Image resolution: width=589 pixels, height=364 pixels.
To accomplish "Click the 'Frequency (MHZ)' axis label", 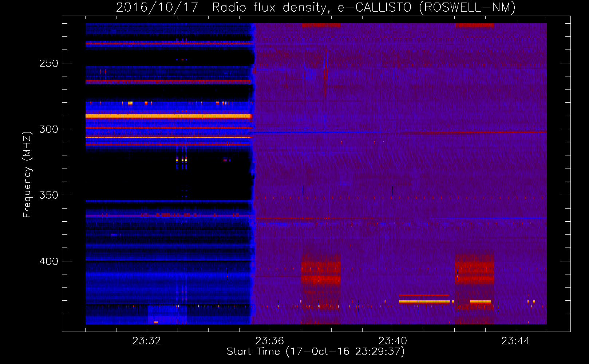I will point(27,175).
